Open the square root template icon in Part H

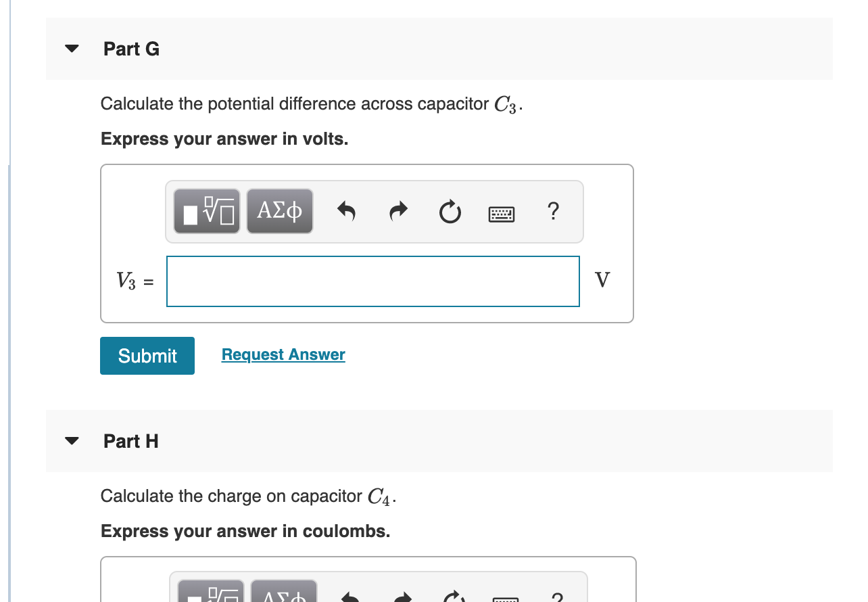[x=211, y=594]
